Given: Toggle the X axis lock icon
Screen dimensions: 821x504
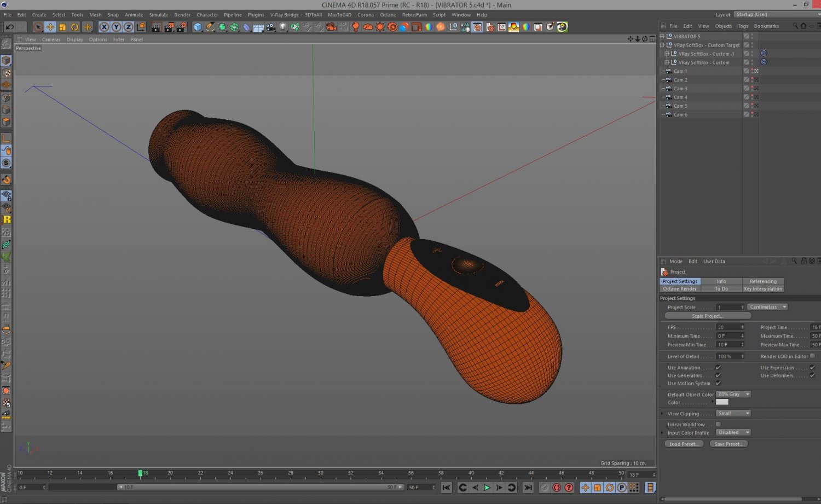Looking at the screenshot, I should point(104,27).
